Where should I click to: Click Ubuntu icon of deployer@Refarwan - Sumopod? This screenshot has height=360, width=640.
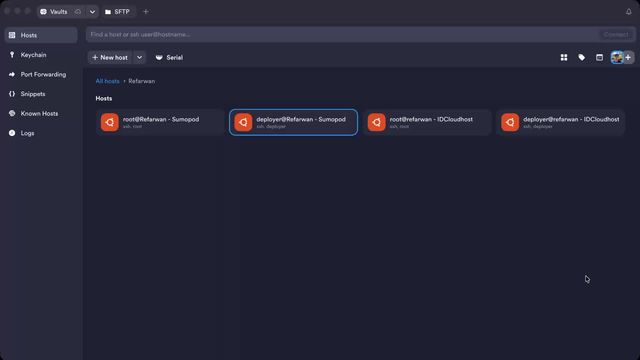click(x=243, y=122)
